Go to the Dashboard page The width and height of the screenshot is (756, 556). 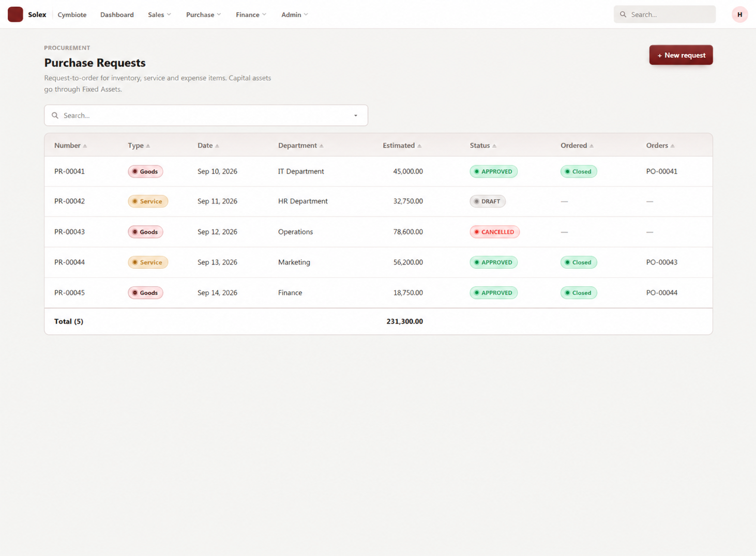(x=117, y=14)
